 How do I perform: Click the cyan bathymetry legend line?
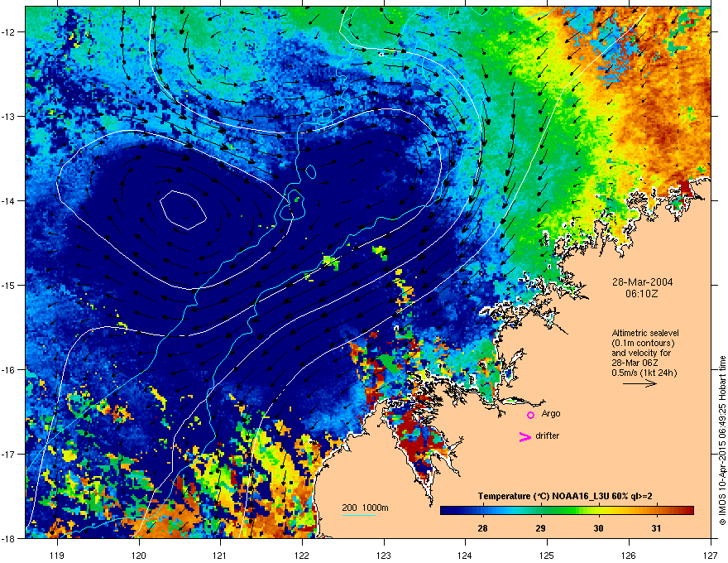click(x=359, y=515)
